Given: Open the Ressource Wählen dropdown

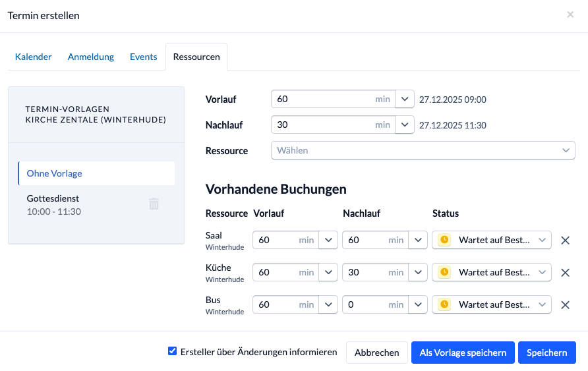Looking at the screenshot, I should click(x=423, y=150).
